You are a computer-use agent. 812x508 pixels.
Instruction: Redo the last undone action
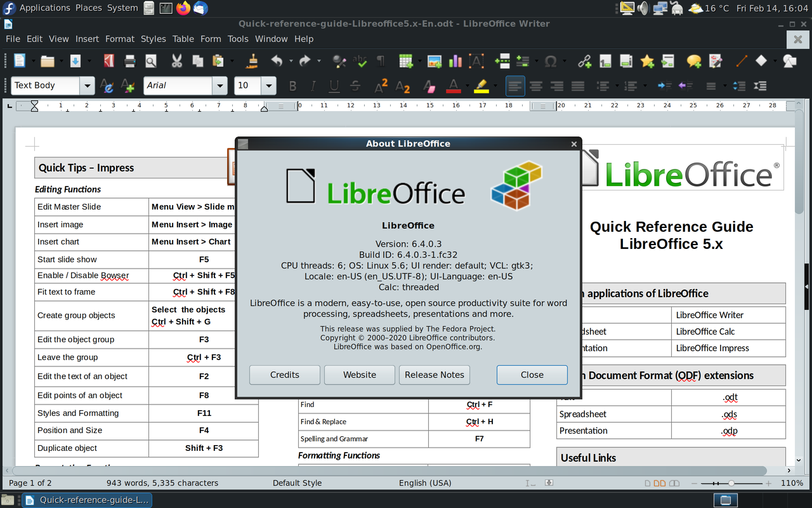click(x=304, y=61)
